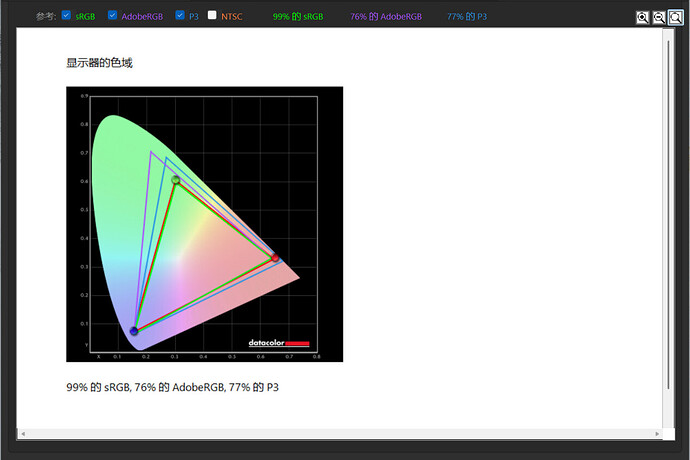Click the 99% 的 sRGB result label
The height and width of the screenshot is (460, 690).
(298, 17)
